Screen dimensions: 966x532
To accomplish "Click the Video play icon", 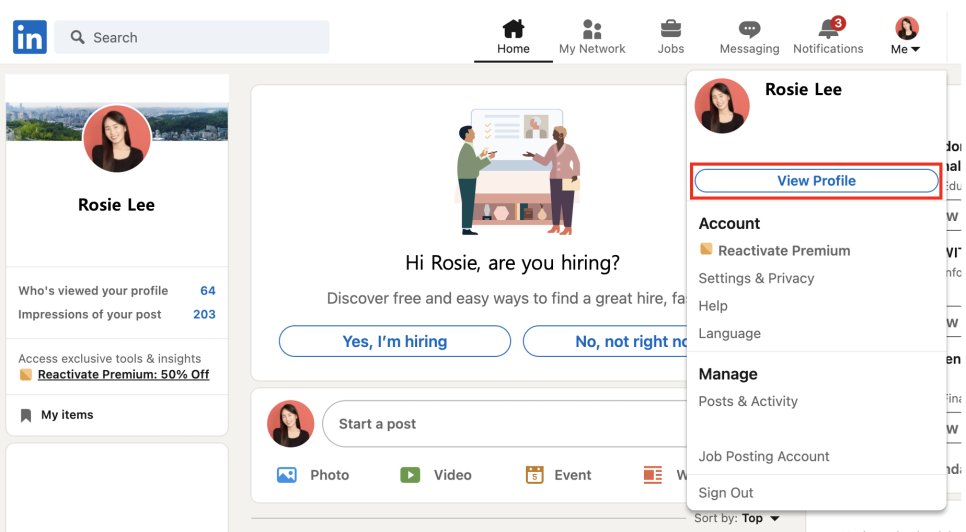I will pyautogui.click(x=410, y=475).
